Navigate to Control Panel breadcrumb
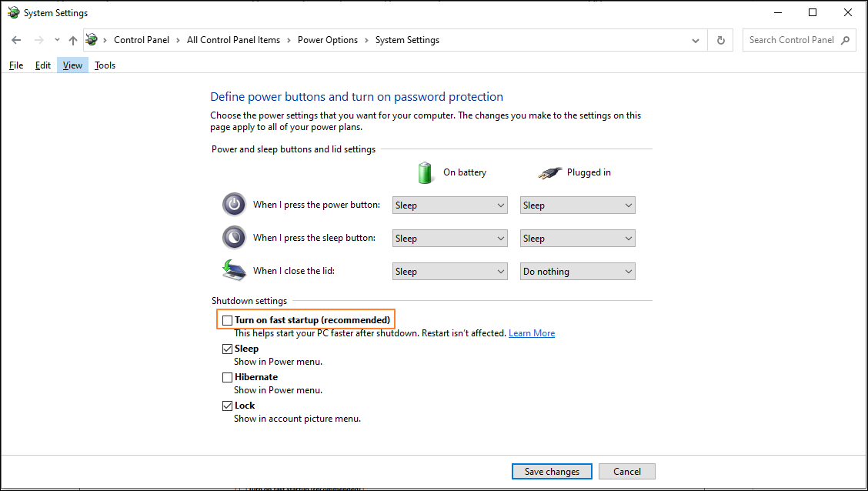 click(x=142, y=40)
